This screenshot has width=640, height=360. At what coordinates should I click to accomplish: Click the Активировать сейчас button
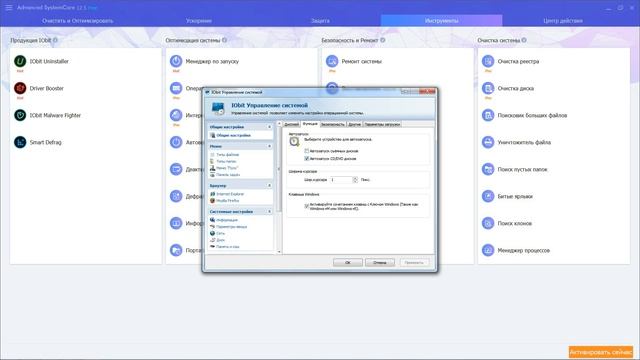[600, 352]
